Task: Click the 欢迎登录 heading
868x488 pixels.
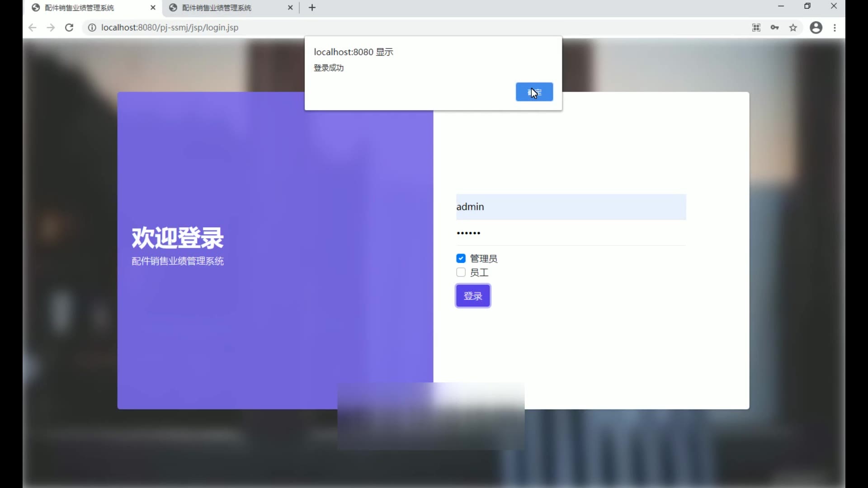Action: tap(178, 238)
